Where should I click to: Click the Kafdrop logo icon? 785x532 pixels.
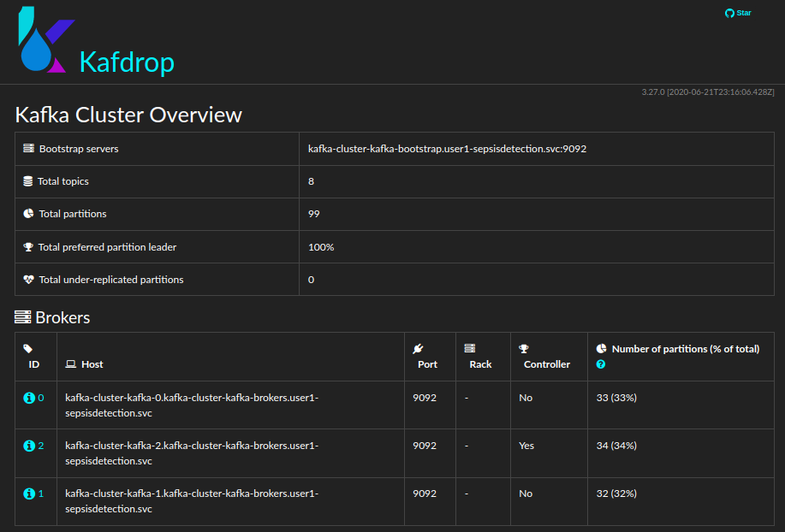pyautogui.click(x=46, y=39)
